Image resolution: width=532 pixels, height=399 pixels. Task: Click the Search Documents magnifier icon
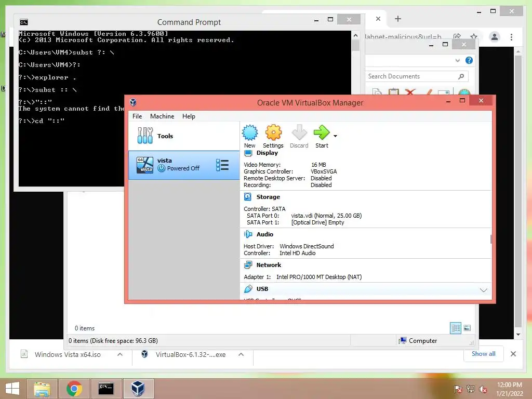(x=461, y=76)
